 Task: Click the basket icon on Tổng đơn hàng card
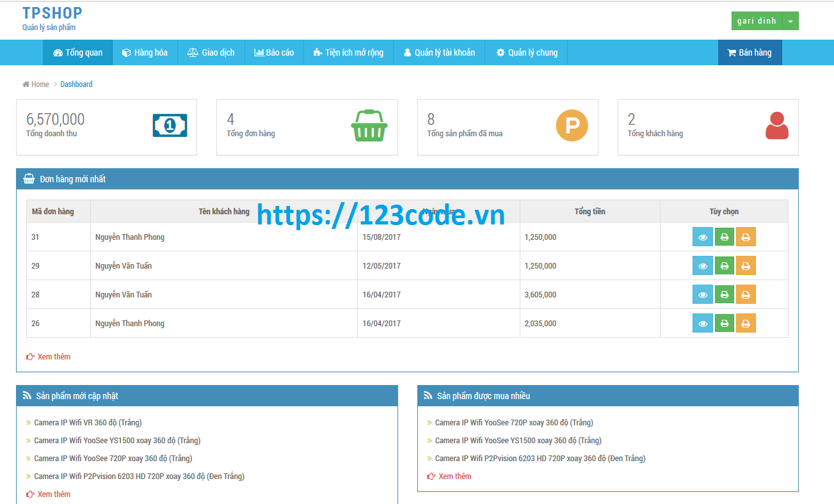[369, 125]
